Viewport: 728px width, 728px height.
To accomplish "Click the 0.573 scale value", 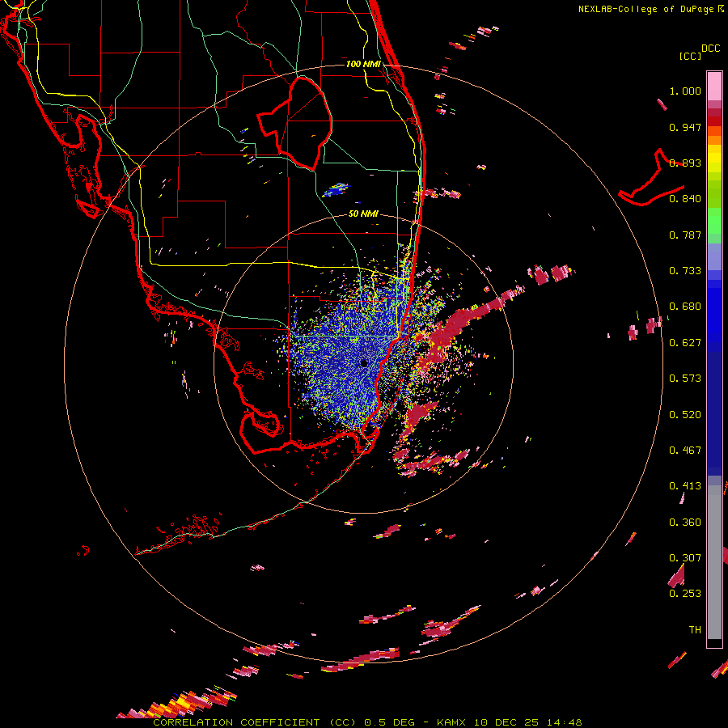I will 685,379.
